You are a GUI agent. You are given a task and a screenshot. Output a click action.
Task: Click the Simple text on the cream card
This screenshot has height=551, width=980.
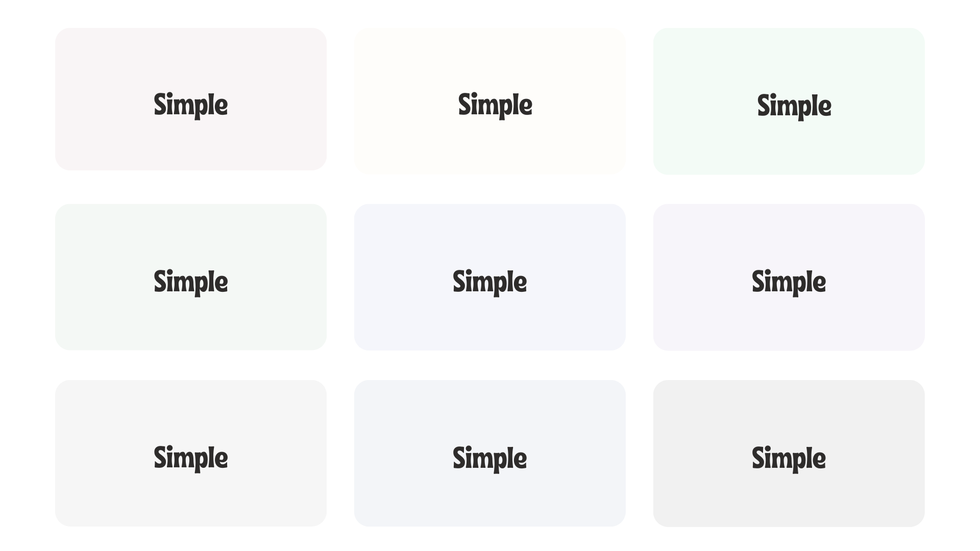[x=495, y=105]
